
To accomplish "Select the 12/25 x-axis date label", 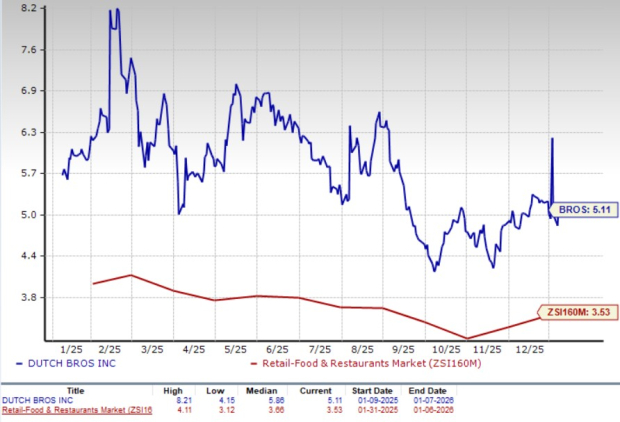I will click(x=531, y=349).
